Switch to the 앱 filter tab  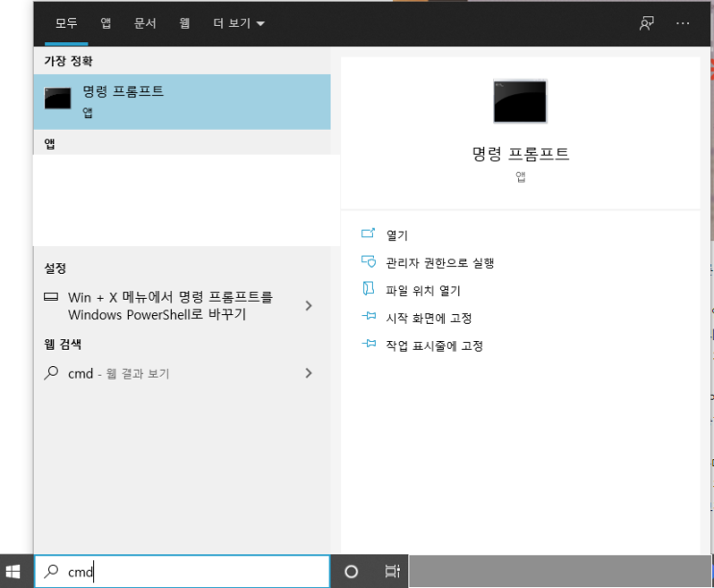click(106, 23)
